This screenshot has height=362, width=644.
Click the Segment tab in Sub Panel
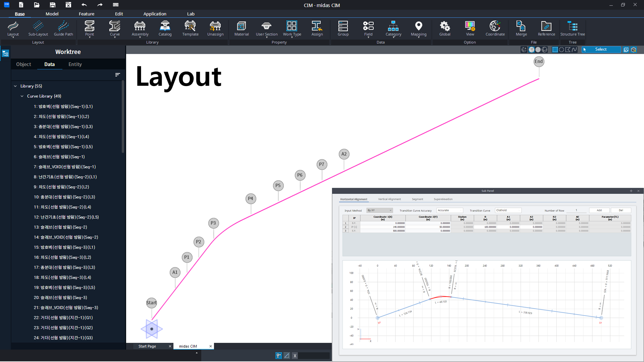tap(417, 199)
